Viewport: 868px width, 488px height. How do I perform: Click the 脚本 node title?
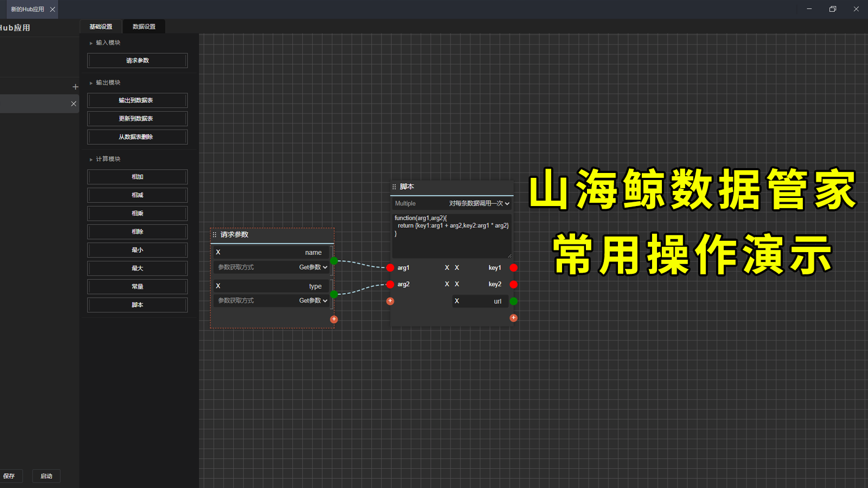407,187
